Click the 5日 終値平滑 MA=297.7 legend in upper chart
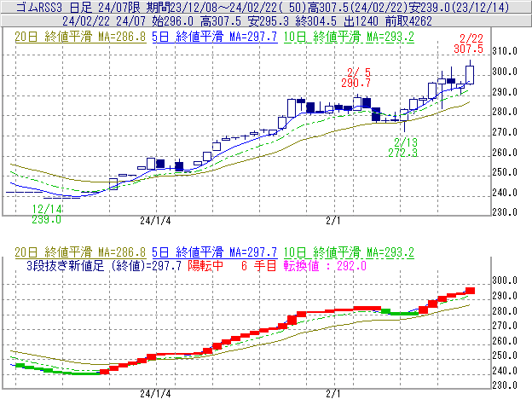532x405 pixels. click(x=215, y=37)
